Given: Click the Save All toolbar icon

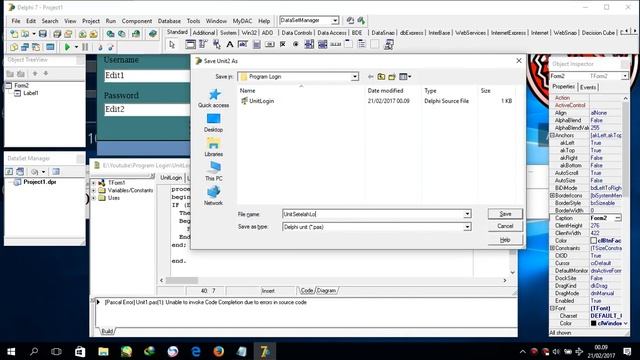Looking at the screenshot, I should tap(57, 34).
